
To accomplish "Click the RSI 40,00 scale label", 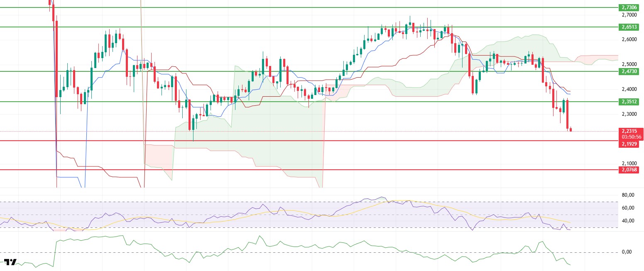I will pos(628,221).
